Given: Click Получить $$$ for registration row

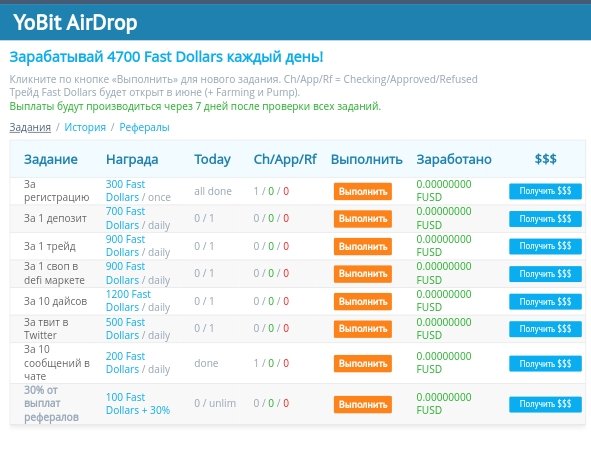Looking at the screenshot, I should [x=545, y=191].
